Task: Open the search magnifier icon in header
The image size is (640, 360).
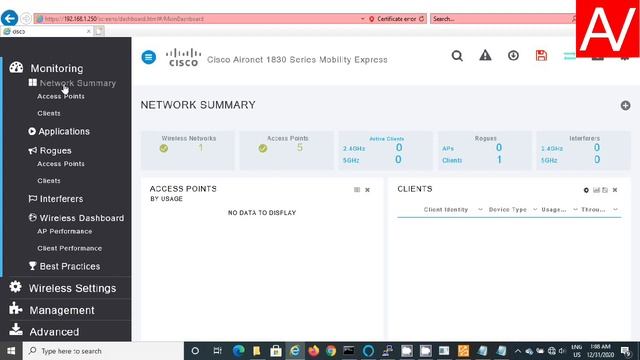Action: 457,56
